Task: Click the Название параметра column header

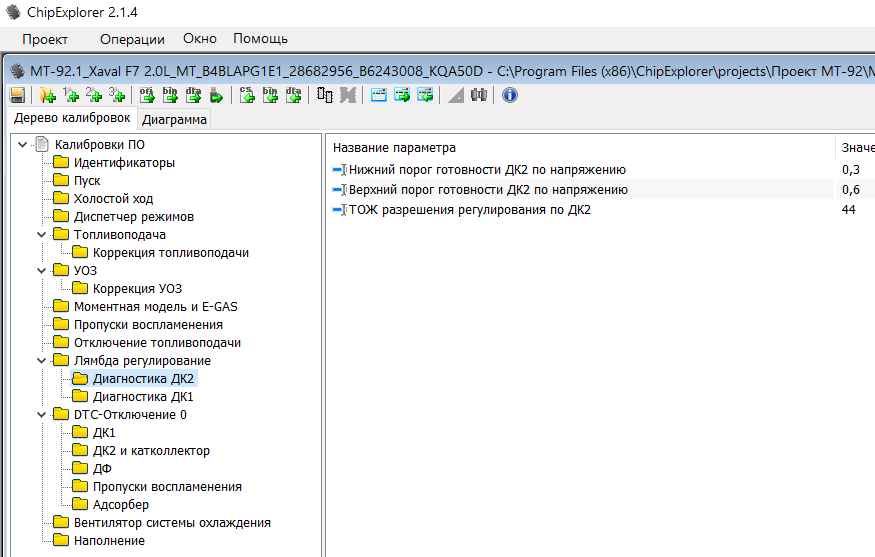Action: coord(394,148)
